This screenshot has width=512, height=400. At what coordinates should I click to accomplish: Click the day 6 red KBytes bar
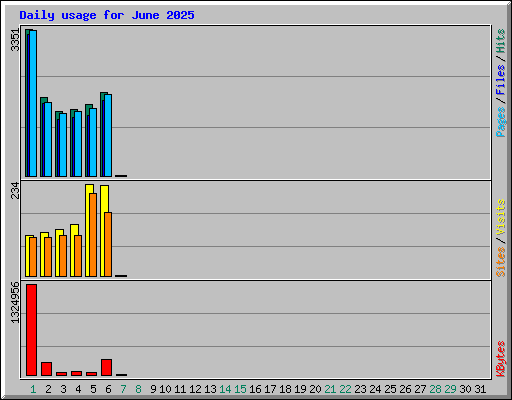click(106, 367)
